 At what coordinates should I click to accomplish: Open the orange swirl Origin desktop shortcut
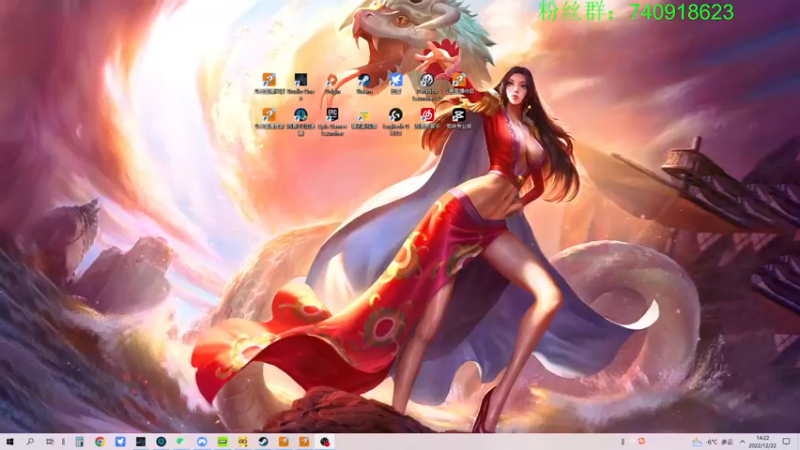pos(332,83)
